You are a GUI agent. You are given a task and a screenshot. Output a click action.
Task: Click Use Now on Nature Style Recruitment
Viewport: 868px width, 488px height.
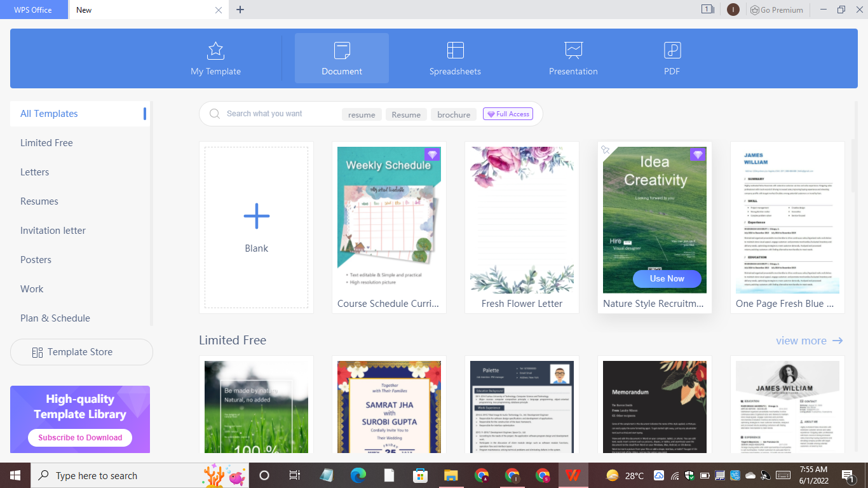pyautogui.click(x=667, y=278)
